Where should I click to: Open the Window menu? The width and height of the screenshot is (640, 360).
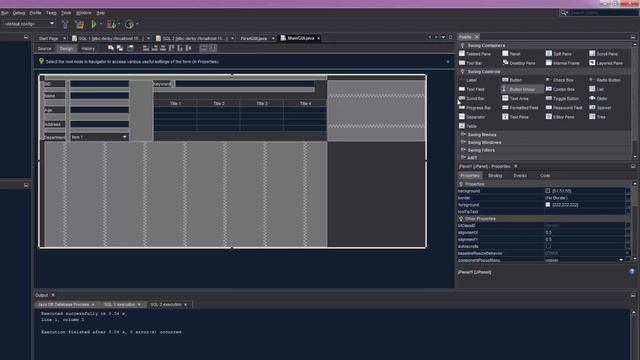84,13
